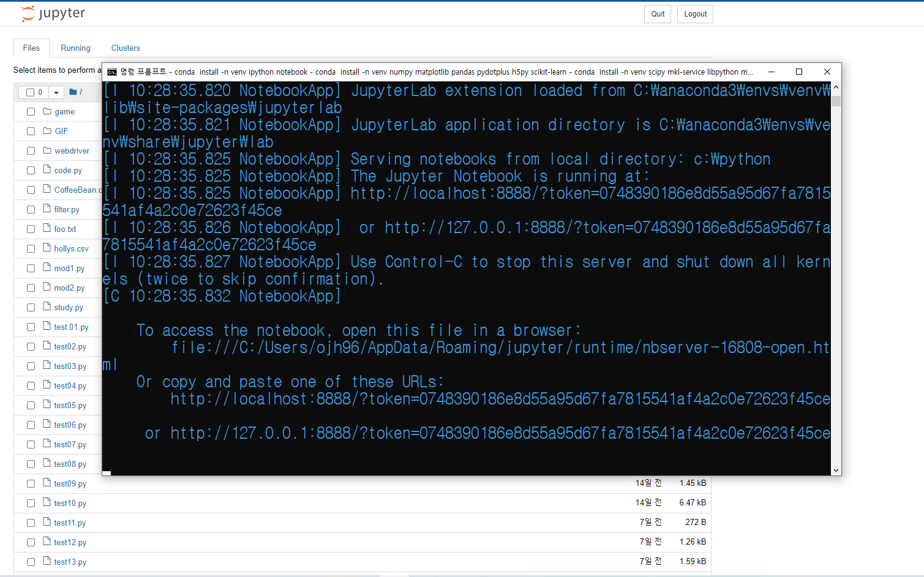
Task: Switch to the Clusters tab
Action: (x=126, y=48)
